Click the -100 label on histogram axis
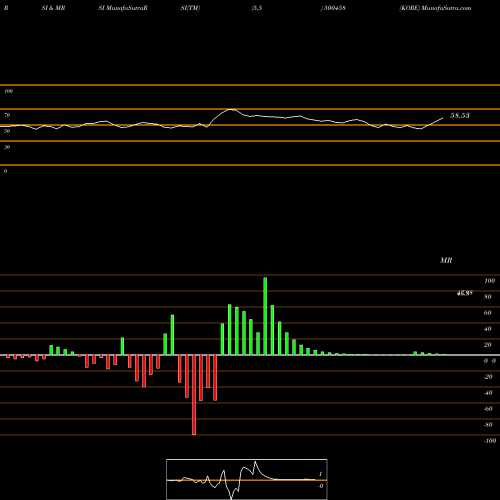500x500 pixels. (490, 441)
